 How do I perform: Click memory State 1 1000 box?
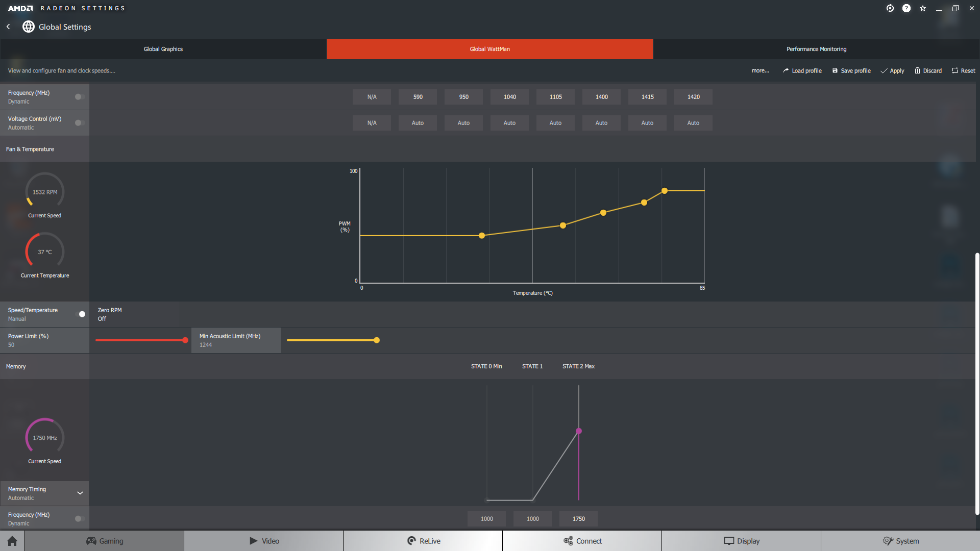(x=532, y=519)
